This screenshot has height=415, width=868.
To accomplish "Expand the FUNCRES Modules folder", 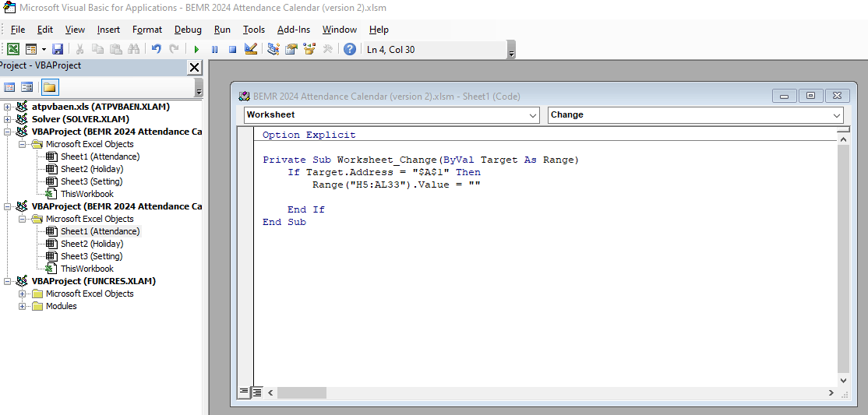I will (22, 306).
